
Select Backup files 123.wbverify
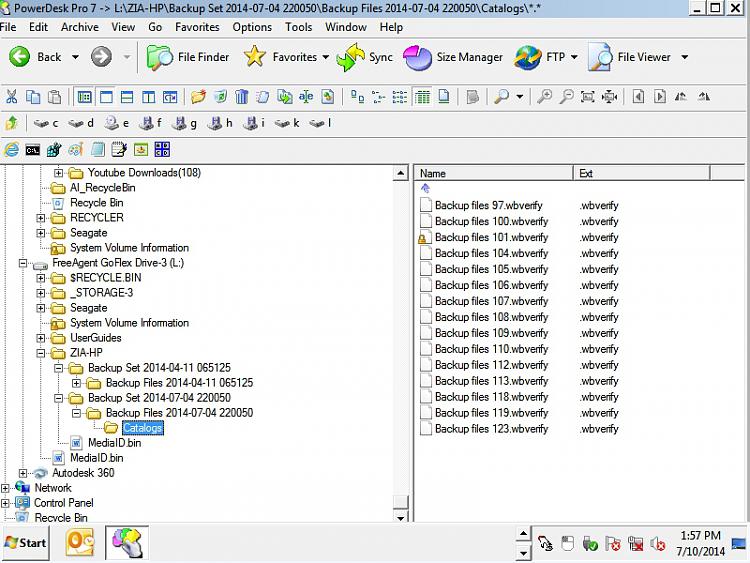491,429
